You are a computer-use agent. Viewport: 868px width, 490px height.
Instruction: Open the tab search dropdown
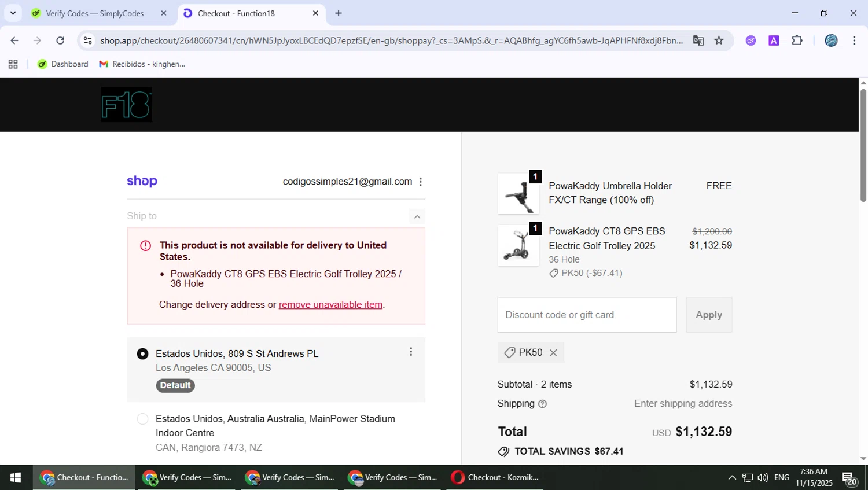(x=13, y=13)
